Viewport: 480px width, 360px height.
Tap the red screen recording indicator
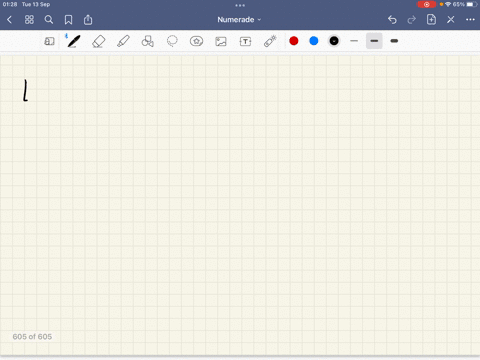(426, 4)
